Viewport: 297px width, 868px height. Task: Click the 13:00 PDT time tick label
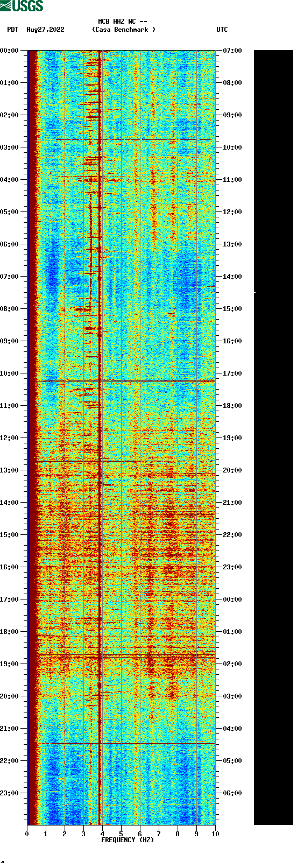[x=10, y=470]
